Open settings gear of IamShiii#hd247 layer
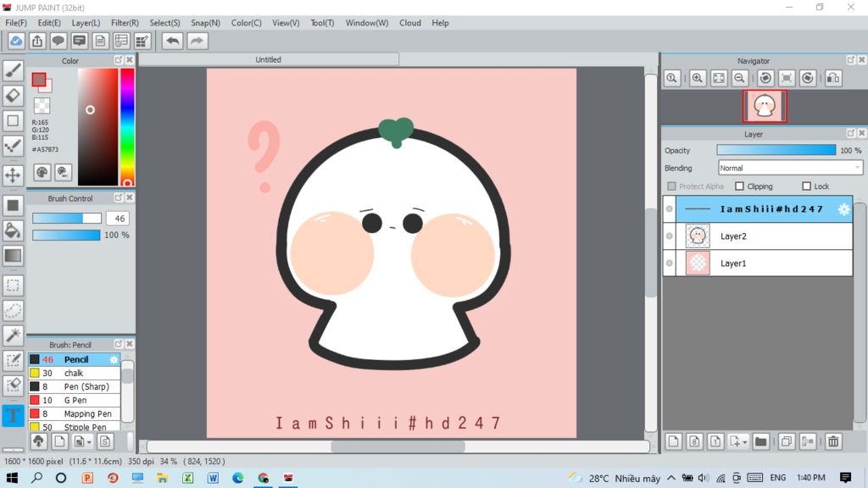868x488 pixels. [843, 209]
